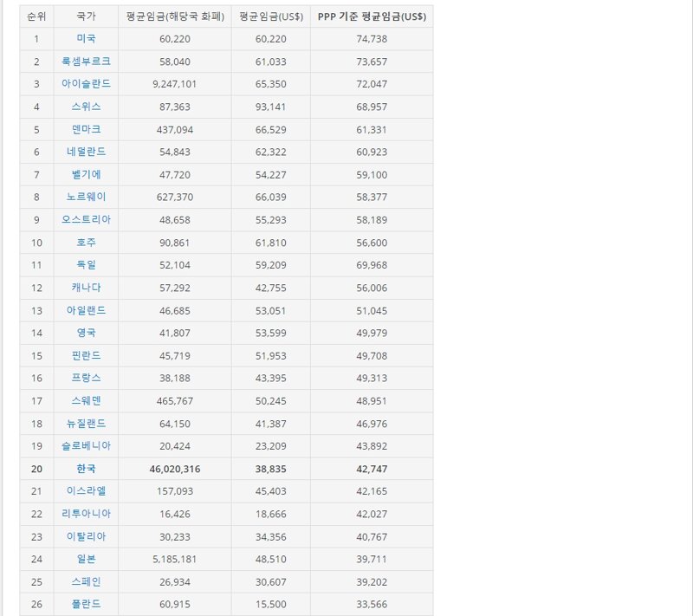Select the value 61,810 for 호주
693x616 pixels.
tap(271, 243)
